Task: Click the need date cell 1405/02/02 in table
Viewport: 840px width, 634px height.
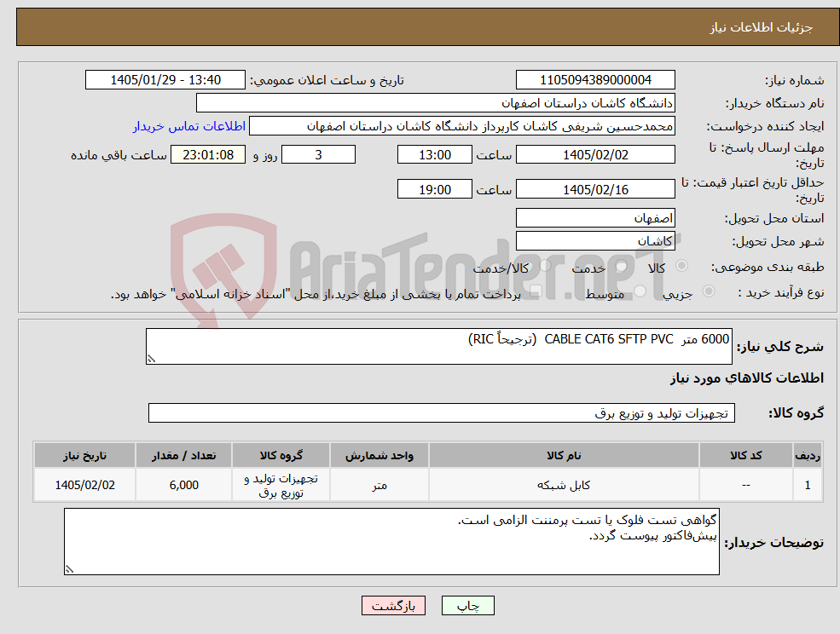Action: 84,485
